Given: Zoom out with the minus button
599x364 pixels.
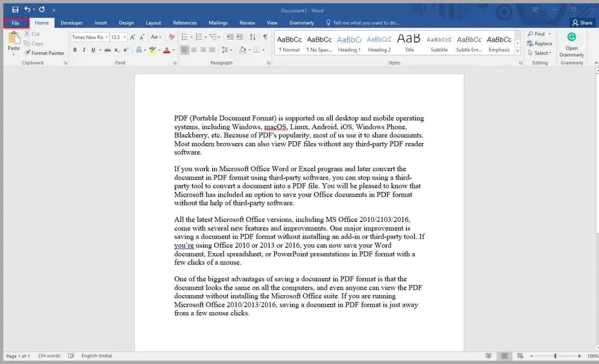Looking at the screenshot, I should click(x=531, y=356).
